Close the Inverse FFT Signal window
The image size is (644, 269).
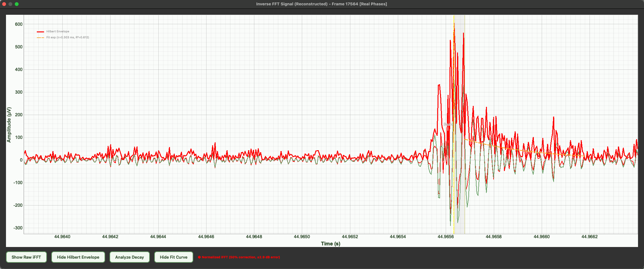click(x=4, y=4)
